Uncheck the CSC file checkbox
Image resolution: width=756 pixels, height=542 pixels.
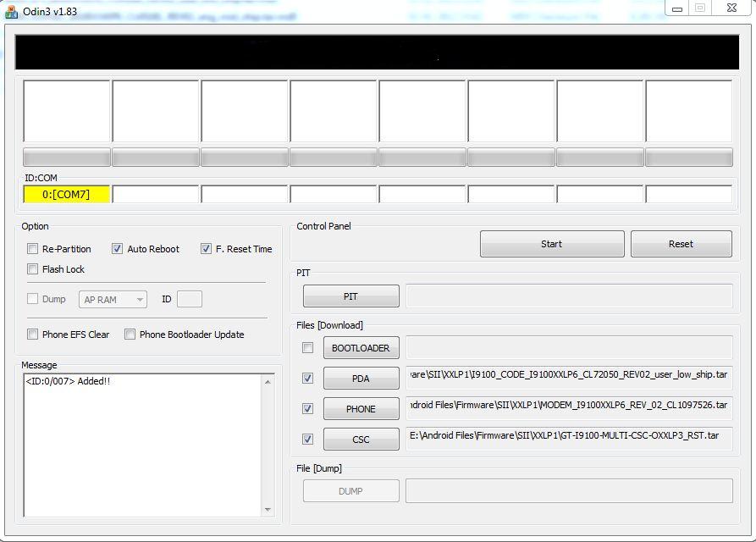coord(307,439)
